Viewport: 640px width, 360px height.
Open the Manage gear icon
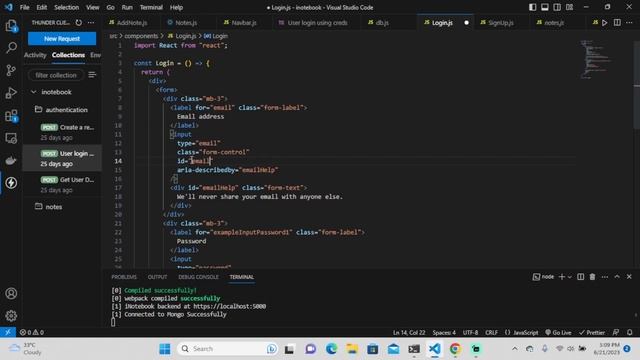pyautogui.click(x=11, y=316)
